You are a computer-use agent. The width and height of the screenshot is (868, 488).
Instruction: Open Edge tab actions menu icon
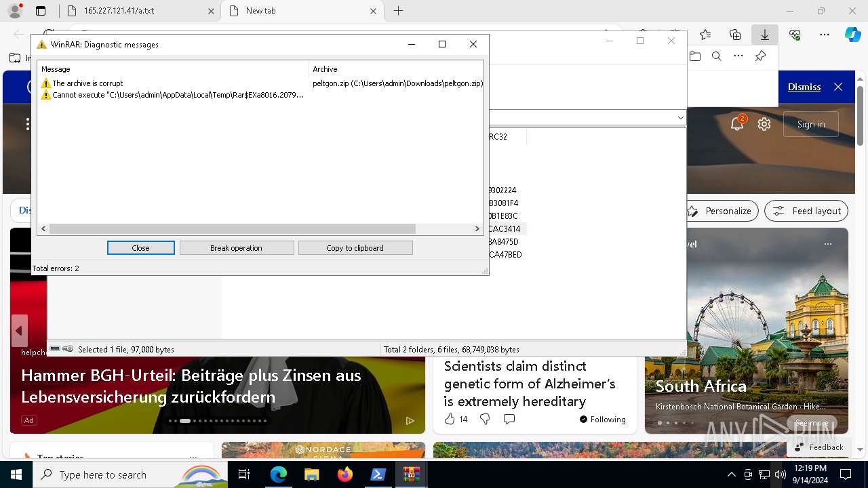[41, 11]
